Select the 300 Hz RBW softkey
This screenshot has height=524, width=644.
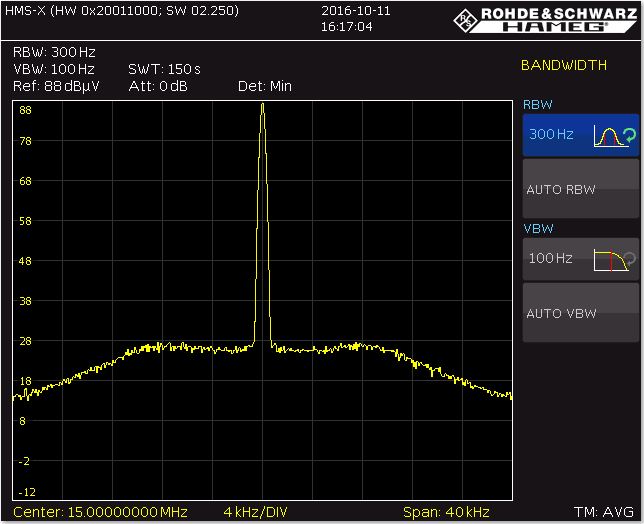click(551, 134)
